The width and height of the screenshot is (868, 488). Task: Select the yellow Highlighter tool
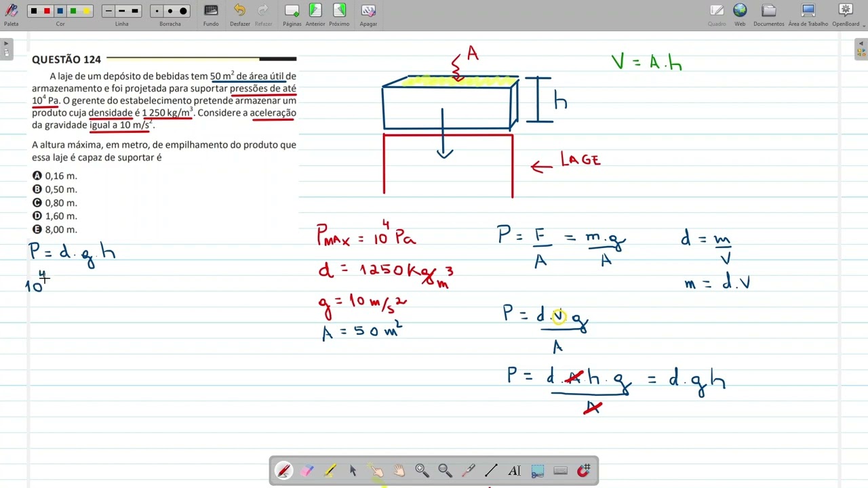click(x=330, y=470)
